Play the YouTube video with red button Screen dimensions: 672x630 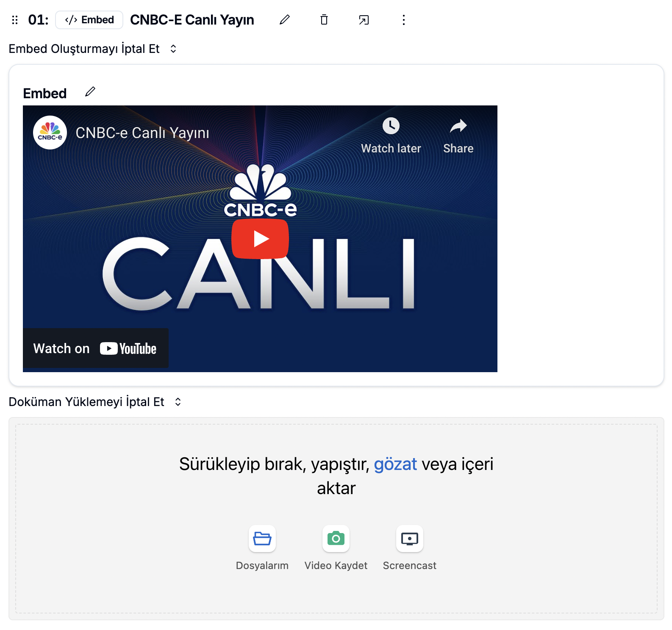click(x=260, y=239)
